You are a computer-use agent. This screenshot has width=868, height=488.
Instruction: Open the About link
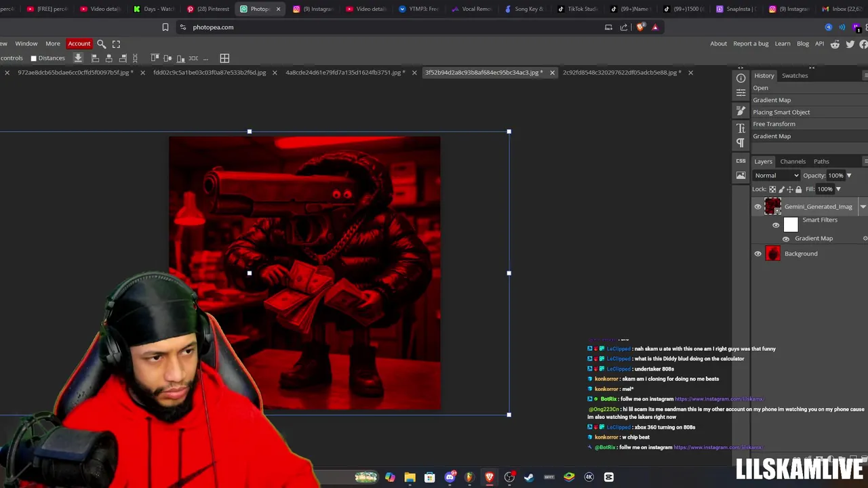coord(718,44)
